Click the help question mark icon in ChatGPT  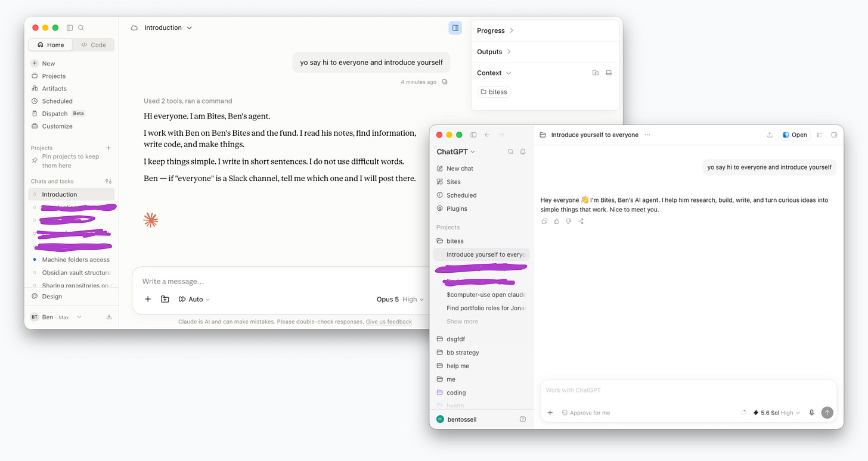[x=523, y=419]
